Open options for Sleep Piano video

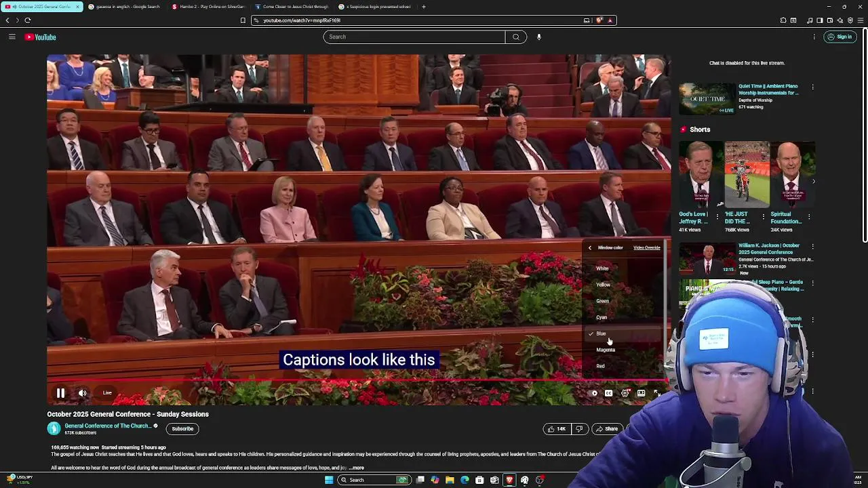(812, 283)
